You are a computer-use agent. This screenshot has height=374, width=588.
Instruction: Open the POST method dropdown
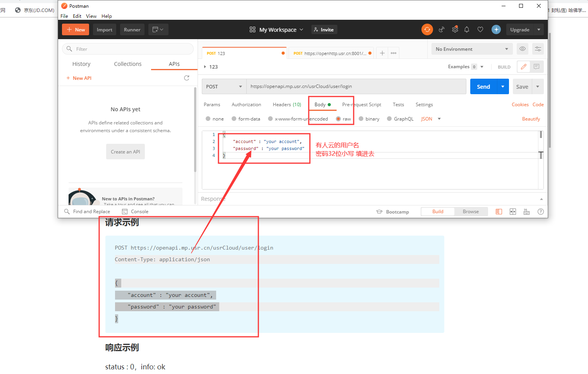click(x=224, y=86)
